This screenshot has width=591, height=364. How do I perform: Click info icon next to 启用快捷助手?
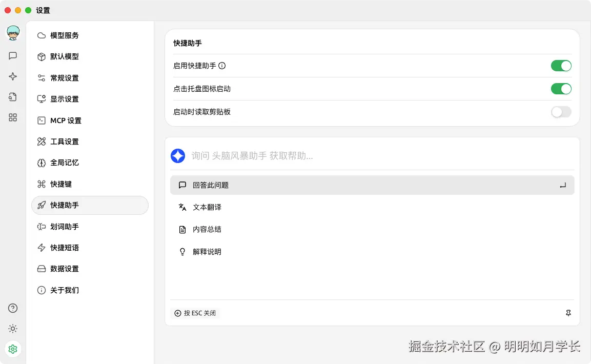click(222, 66)
